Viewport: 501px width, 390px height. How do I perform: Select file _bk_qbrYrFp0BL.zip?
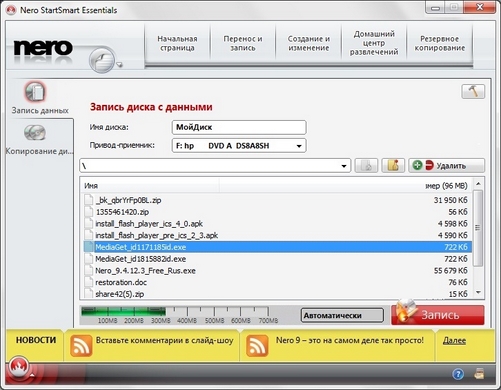click(128, 200)
